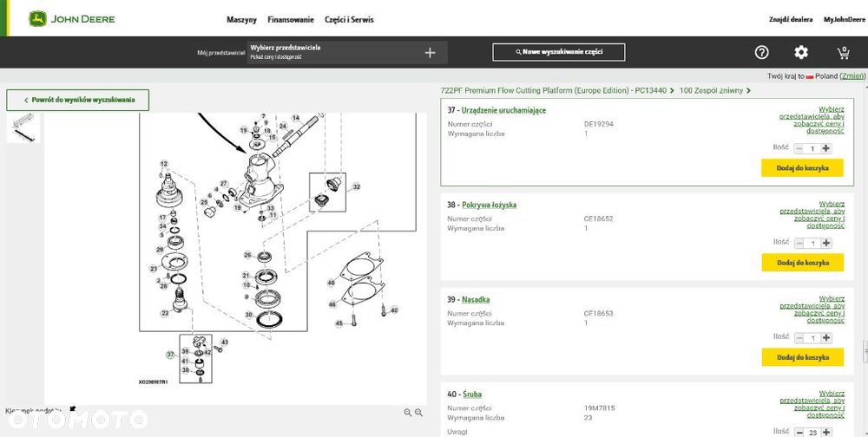Click quantity field showing 23 for part 40
Image resolution: width=868 pixels, height=437 pixels.
click(812, 432)
